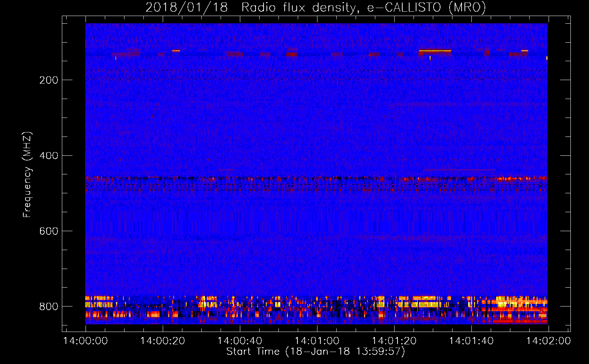The height and width of the screenshot is (364, 589).
Task: Click the plot title '2018/01/18 Radio flux density, e-CALLISTO (MRO)'
Action: click(x=316, y=7)
